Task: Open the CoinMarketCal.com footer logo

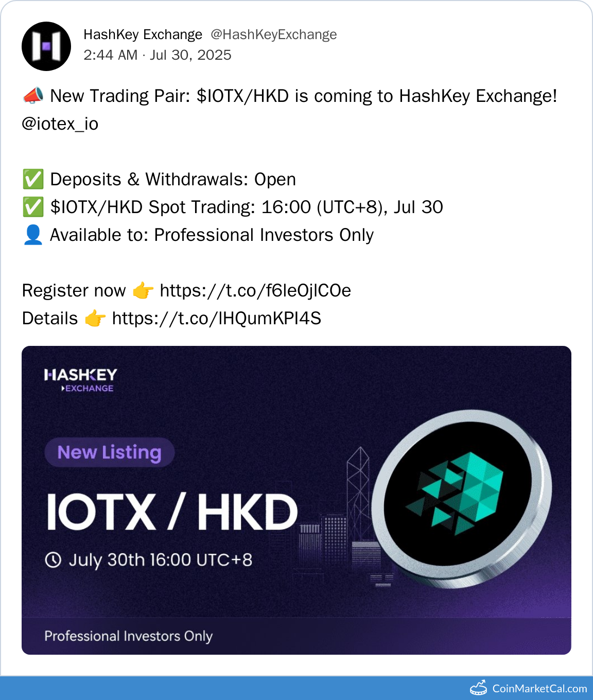Action: click(x=529, y=688)
